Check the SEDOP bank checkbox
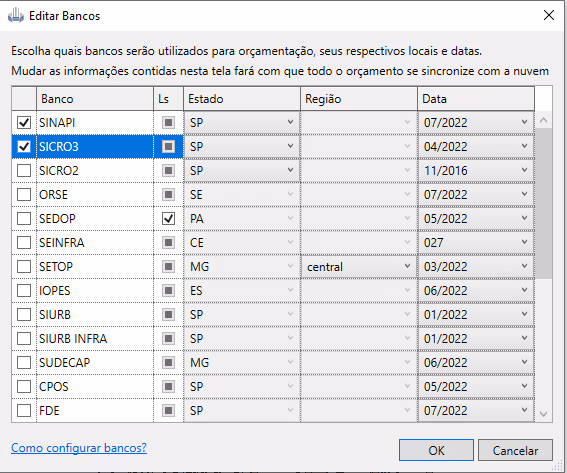 point(24,218)
